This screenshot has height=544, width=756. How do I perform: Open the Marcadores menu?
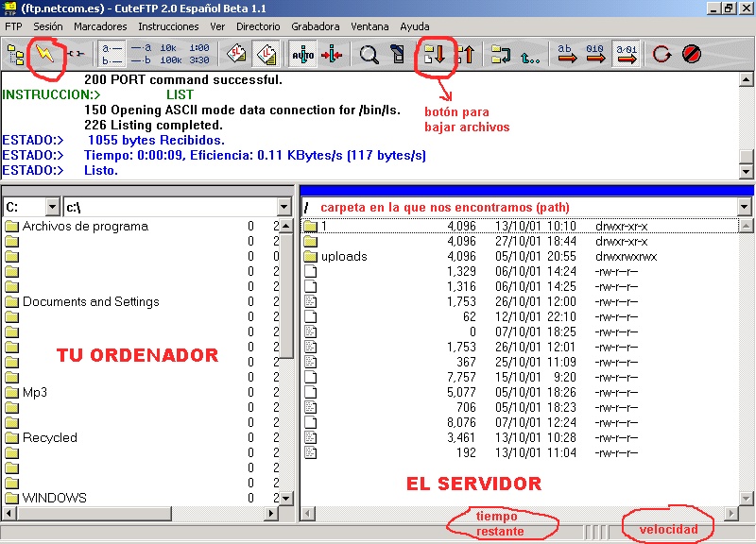[x=100, y=26]
